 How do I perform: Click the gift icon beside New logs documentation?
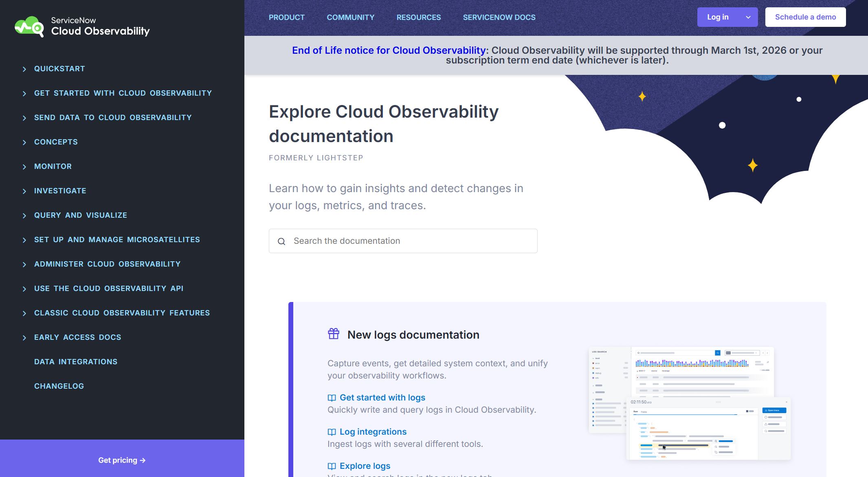[x=334, y=334]
